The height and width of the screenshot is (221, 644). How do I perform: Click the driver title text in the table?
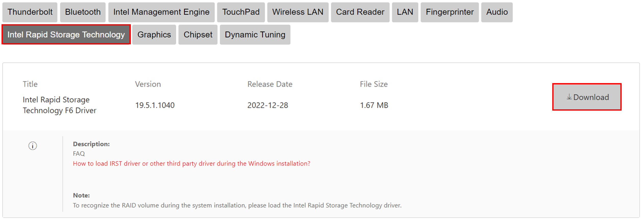(x=59, y=105)
